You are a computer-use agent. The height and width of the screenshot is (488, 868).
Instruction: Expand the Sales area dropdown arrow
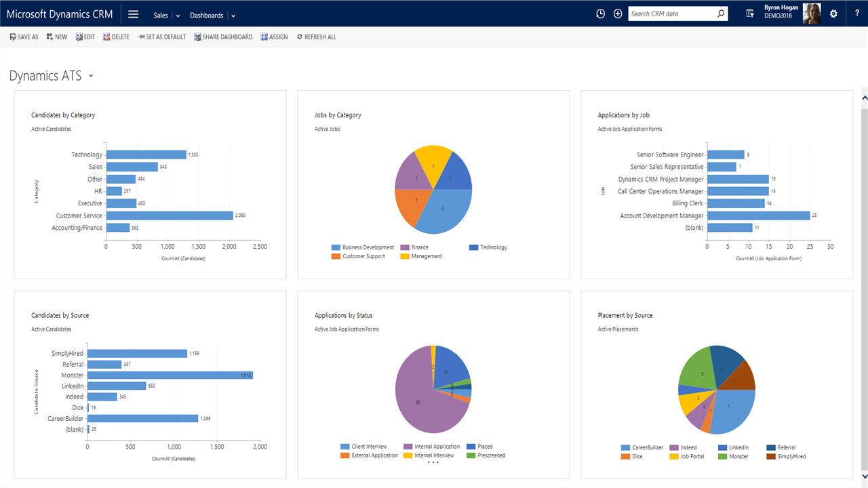pos(178,16)
